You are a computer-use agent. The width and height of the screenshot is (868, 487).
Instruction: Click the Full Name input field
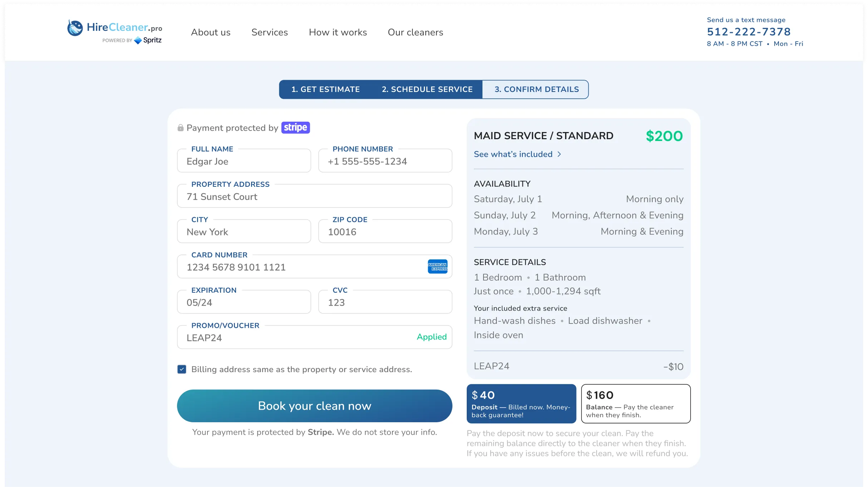[x=244, y=161]
